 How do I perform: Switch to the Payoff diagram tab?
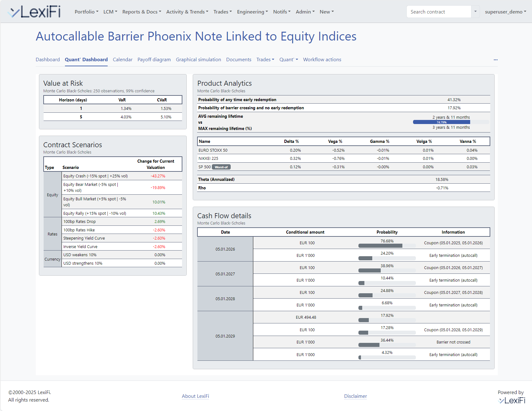(x=154, y=59)
